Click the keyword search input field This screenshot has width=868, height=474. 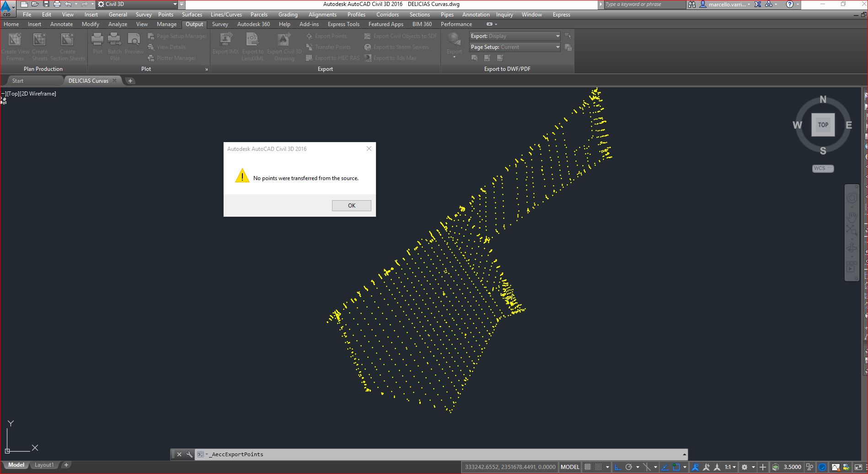point(644,4)
